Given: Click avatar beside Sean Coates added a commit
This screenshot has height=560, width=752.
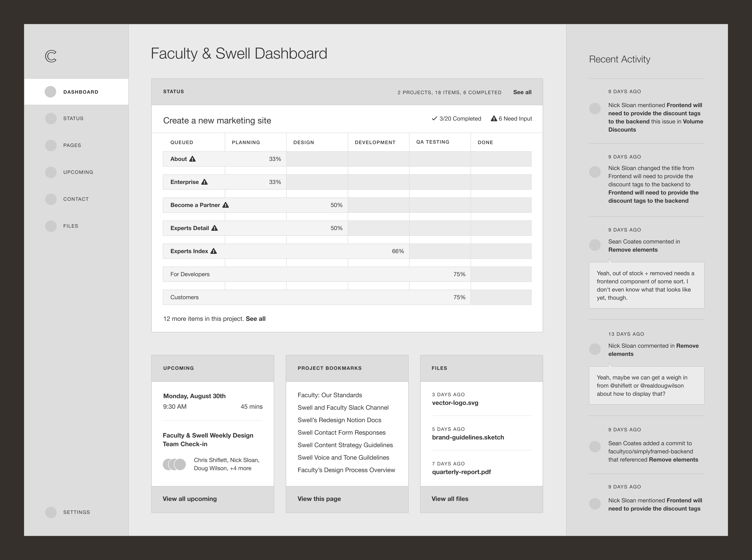Looking at the screenshot, I should (x=595, y=446).
